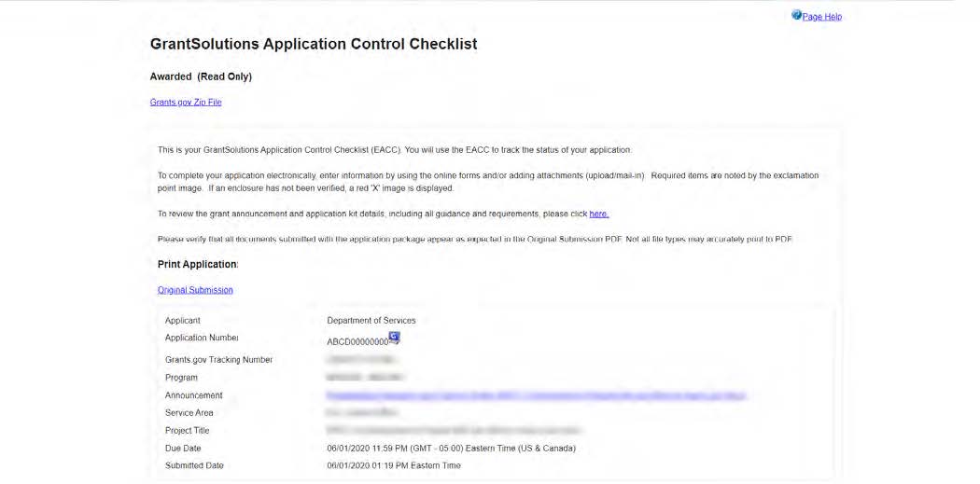Click the ABCD00000000 application number text
980x484 pixels.
tap(357, 342)
